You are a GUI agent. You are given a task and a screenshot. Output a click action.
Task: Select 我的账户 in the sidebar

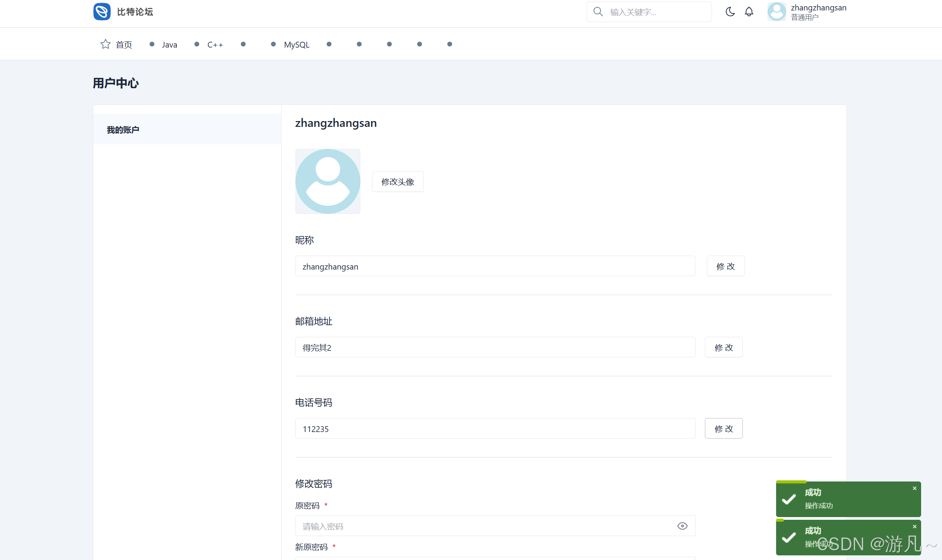click(123, 130)
